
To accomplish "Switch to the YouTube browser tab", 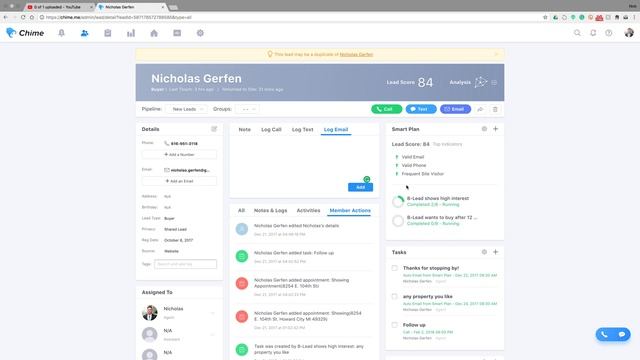I will tap(60, 7).
